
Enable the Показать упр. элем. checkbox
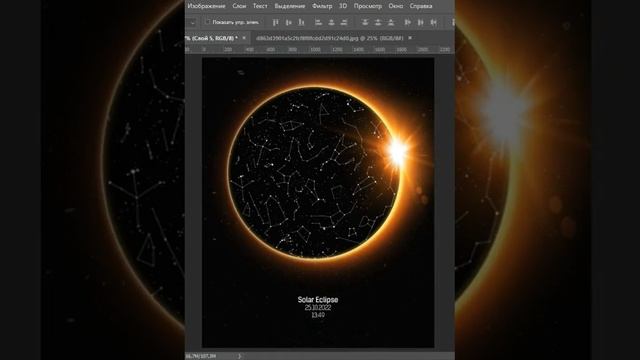tap(208, 22)
